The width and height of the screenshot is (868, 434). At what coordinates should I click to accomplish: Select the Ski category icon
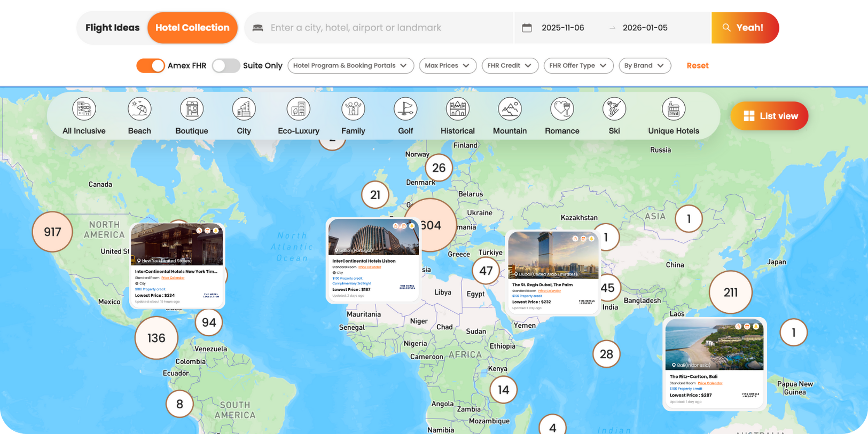click(614, 109)
